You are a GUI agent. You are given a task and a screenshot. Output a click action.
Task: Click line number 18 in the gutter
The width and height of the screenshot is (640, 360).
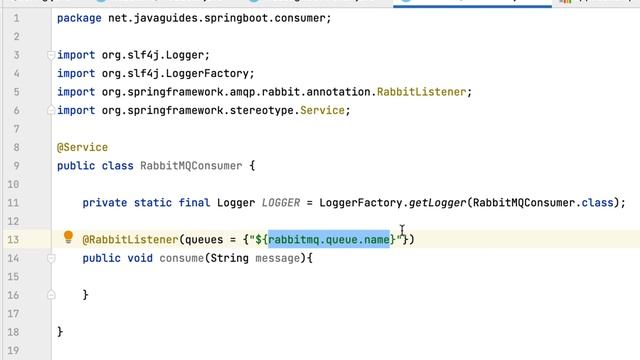[13, 332]
